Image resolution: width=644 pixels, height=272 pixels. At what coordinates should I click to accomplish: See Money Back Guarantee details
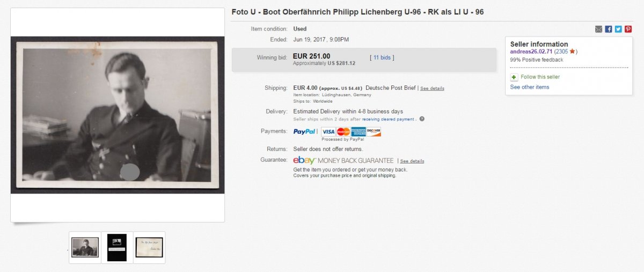click(x=412, y=161)
